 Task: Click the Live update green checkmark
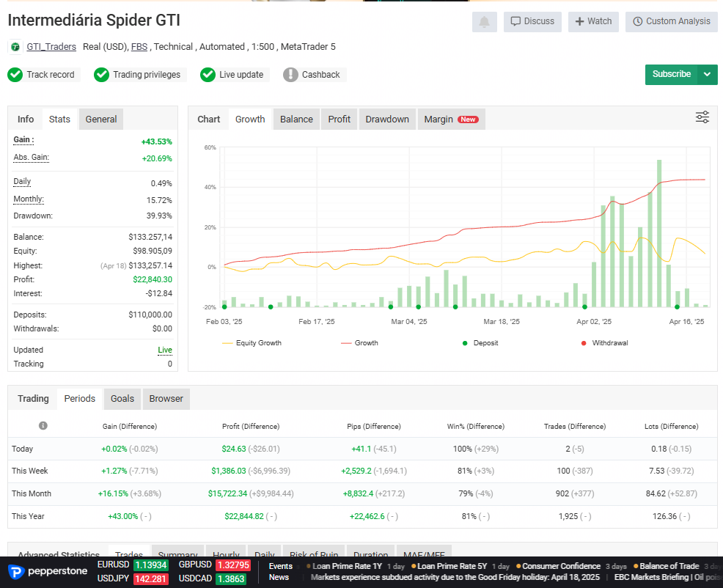point(208,75)
